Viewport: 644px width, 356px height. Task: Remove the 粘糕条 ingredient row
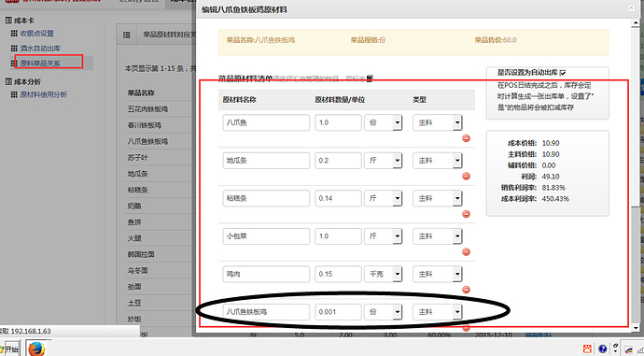(466, 214)
